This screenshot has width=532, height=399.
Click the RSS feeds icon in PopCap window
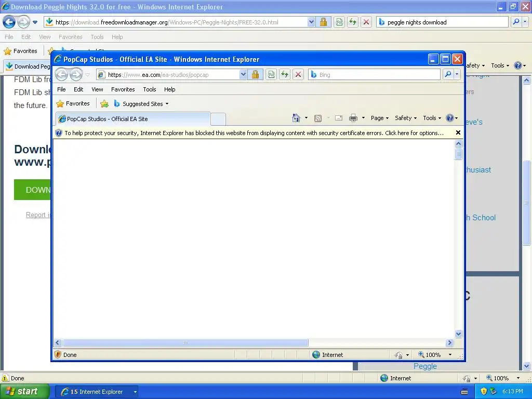(x=318, y=118)
